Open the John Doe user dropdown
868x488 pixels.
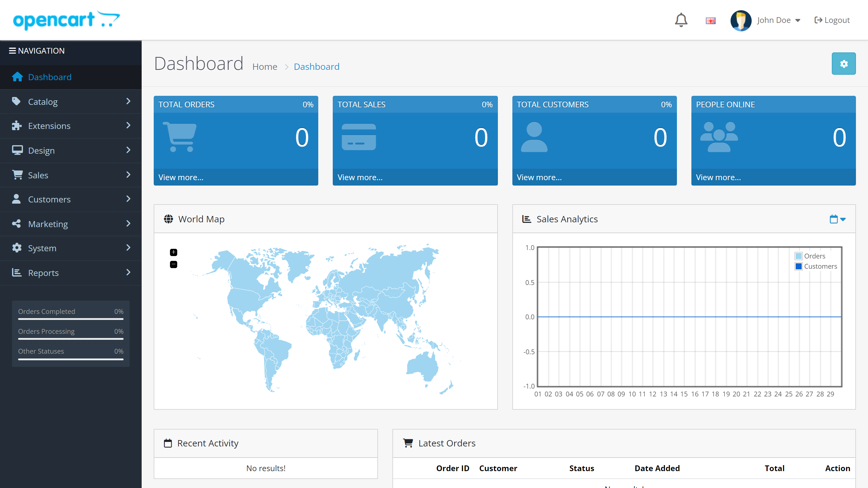pos(778,20)
